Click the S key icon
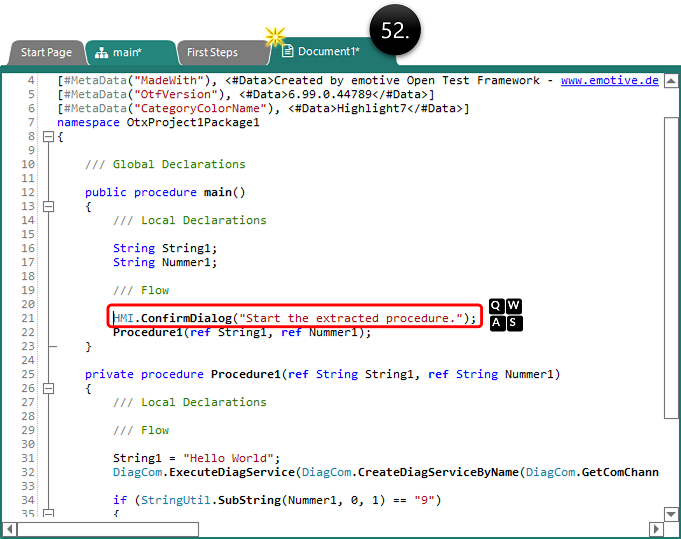This screenshot has width=681, height=539. click(513, 322)
